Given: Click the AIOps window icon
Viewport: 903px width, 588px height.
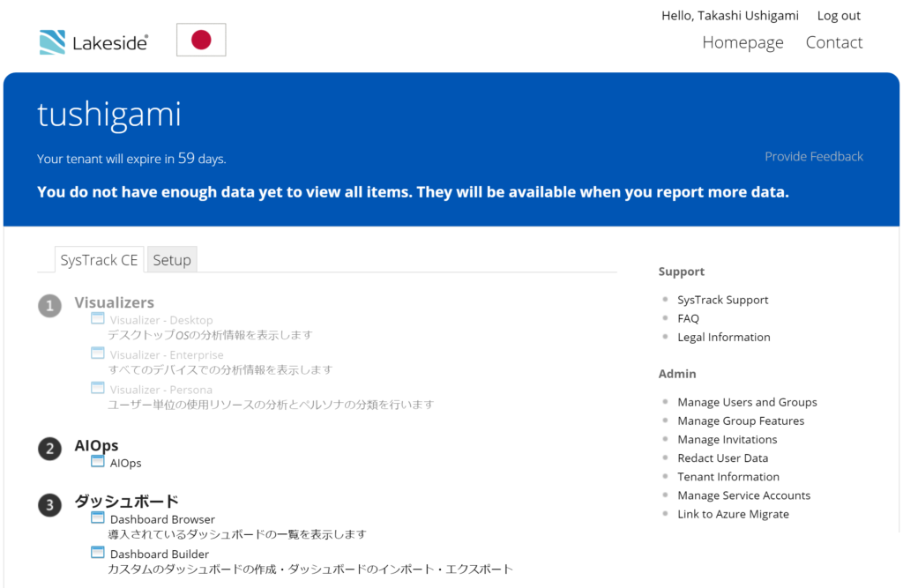Looking at the screenshot, I should point(98,461).
